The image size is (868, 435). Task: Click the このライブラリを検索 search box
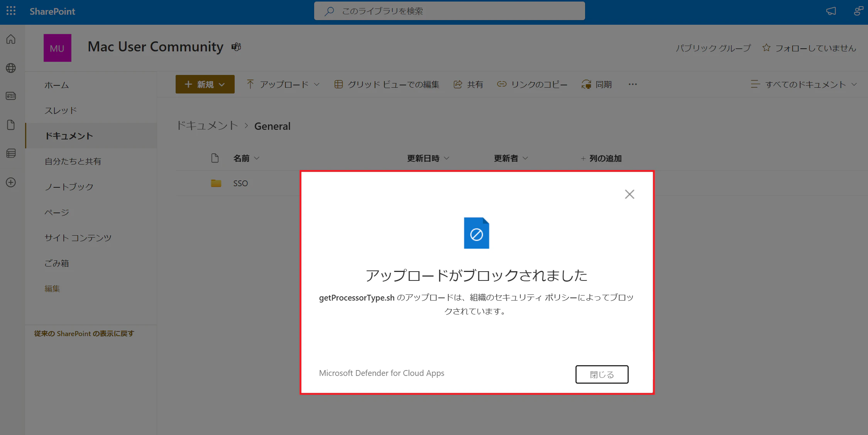449,11
